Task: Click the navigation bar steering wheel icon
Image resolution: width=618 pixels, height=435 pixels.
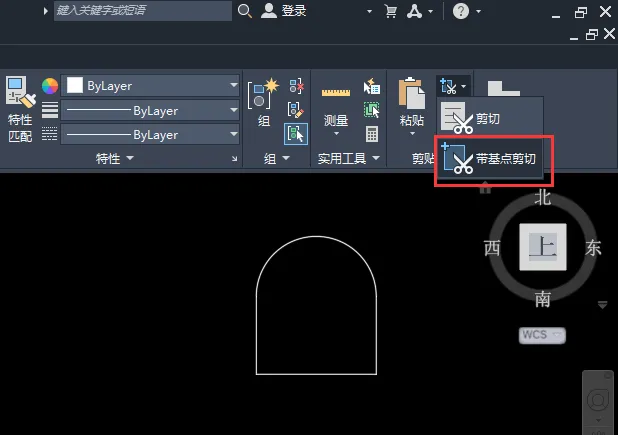Action: tap(598, 400)
